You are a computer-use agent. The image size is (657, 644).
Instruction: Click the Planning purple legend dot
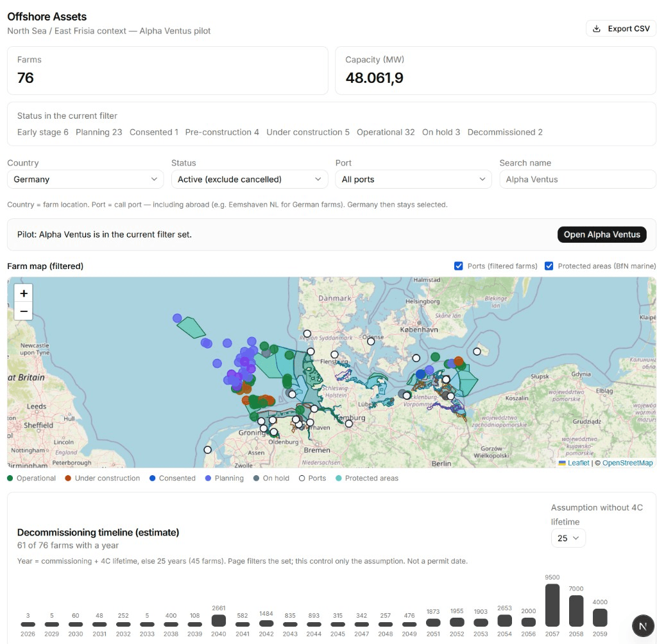(x=208, y=478)
